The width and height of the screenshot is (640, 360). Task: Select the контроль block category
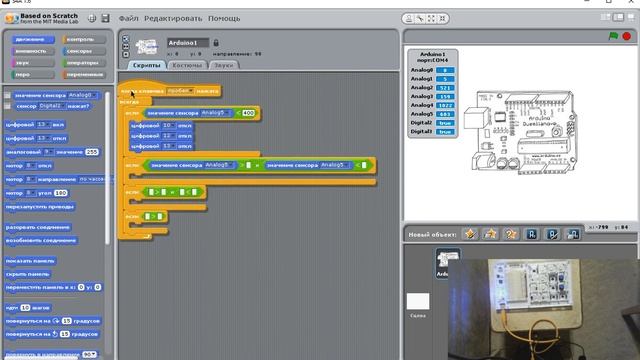84,39
